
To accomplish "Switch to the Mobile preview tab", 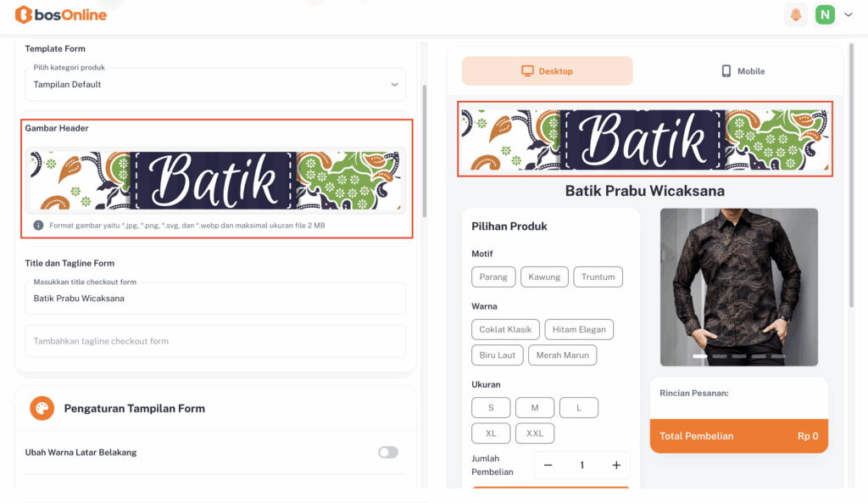I will [743, 71].
